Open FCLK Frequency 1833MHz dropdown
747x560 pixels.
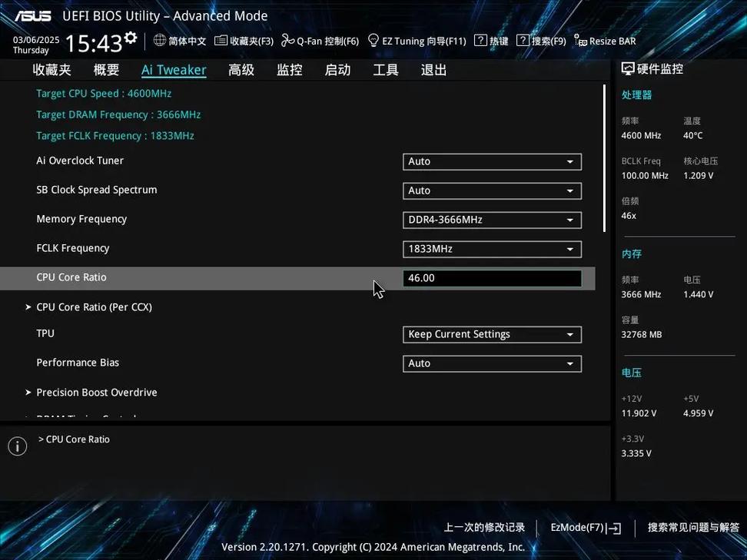(492, 249)
